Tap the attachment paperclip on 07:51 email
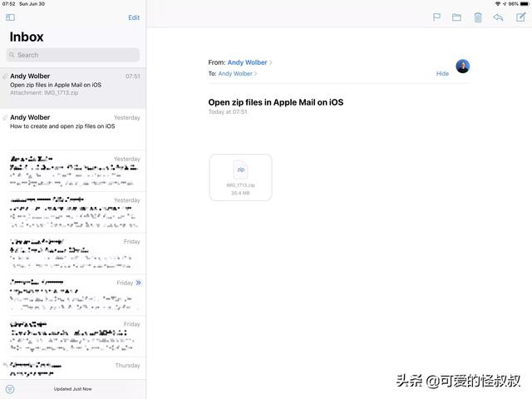Image resolution: width=532 pixels, height=399 pixels. pos(5,76)
